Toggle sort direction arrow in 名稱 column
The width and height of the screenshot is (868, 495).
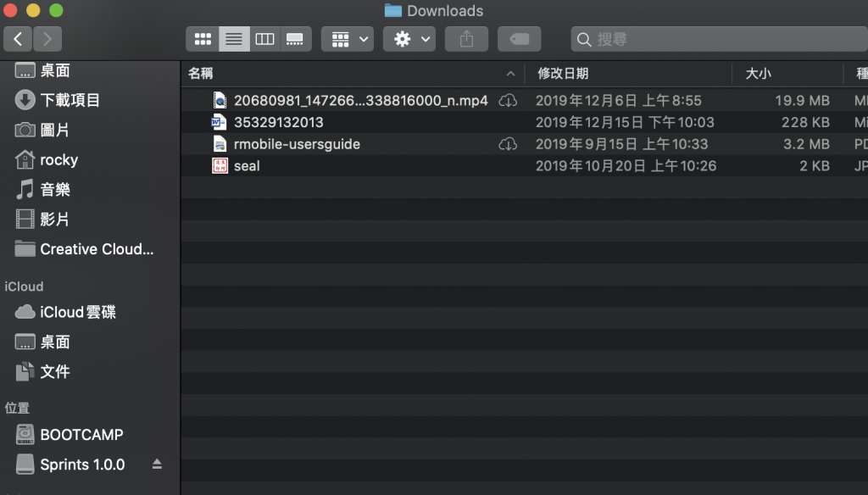(510, 74)
